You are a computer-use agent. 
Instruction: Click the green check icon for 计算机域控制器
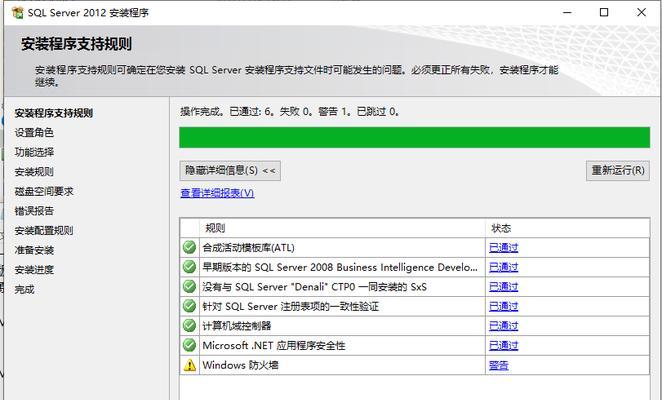189,326
